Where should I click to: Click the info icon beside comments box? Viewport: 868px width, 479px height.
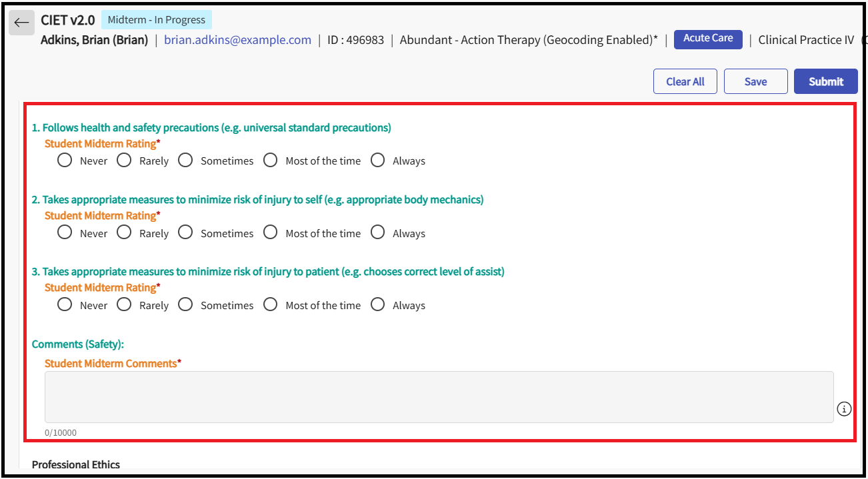(844, 409)
